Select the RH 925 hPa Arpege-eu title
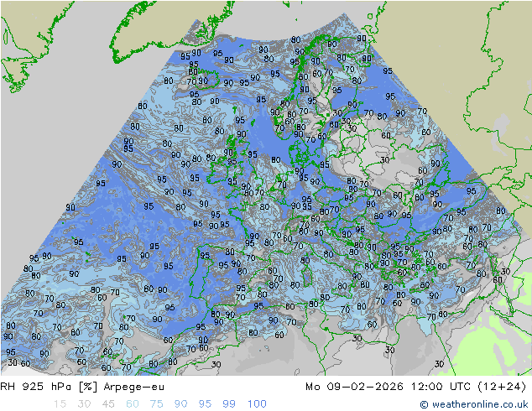 click(x=82, y=387)
